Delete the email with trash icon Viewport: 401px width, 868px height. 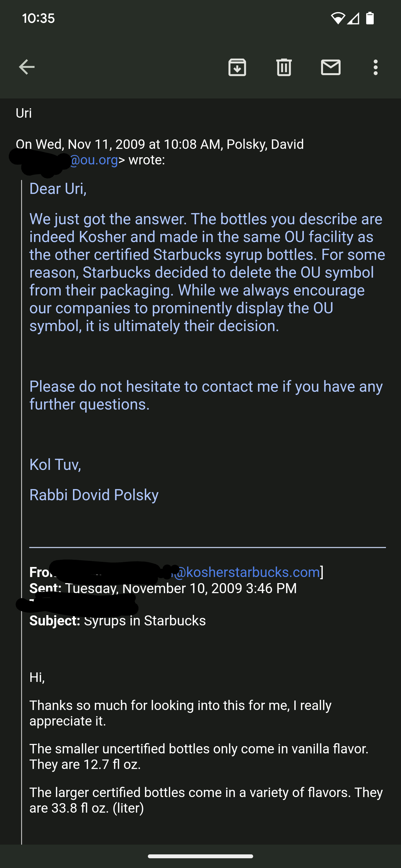(x=284, y=67)
